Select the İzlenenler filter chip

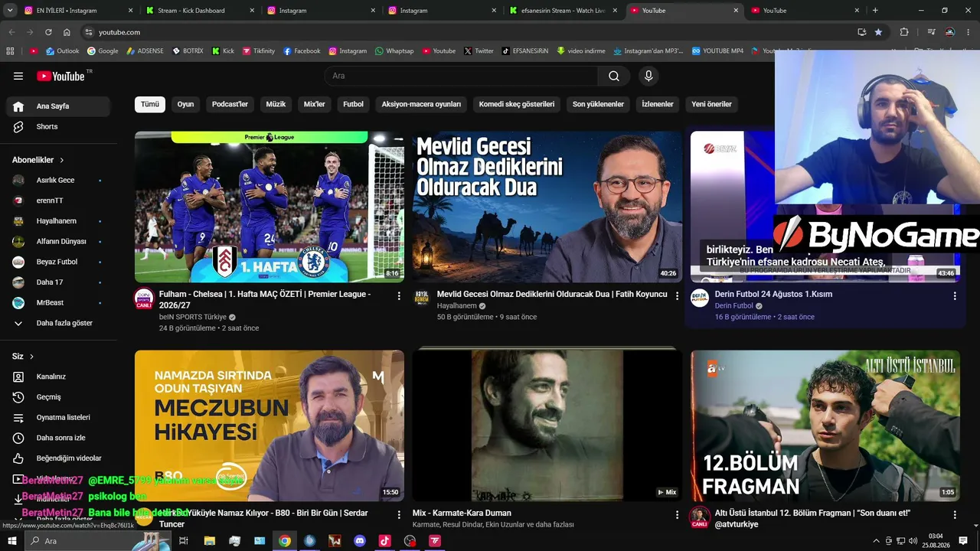pos(658,104)
